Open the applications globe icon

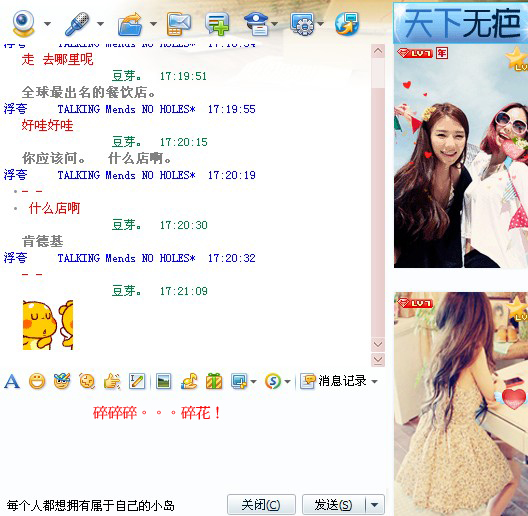click(x=347, y=24)
